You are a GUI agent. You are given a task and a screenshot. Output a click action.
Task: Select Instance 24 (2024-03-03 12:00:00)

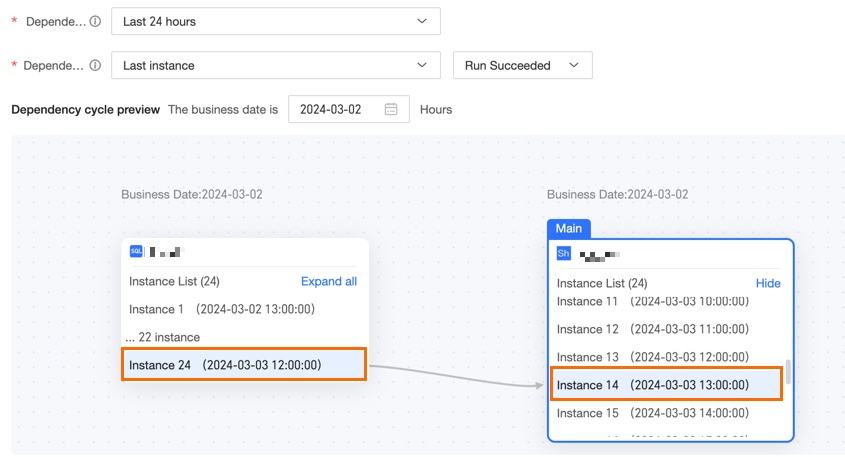click(x=244, y=365)
